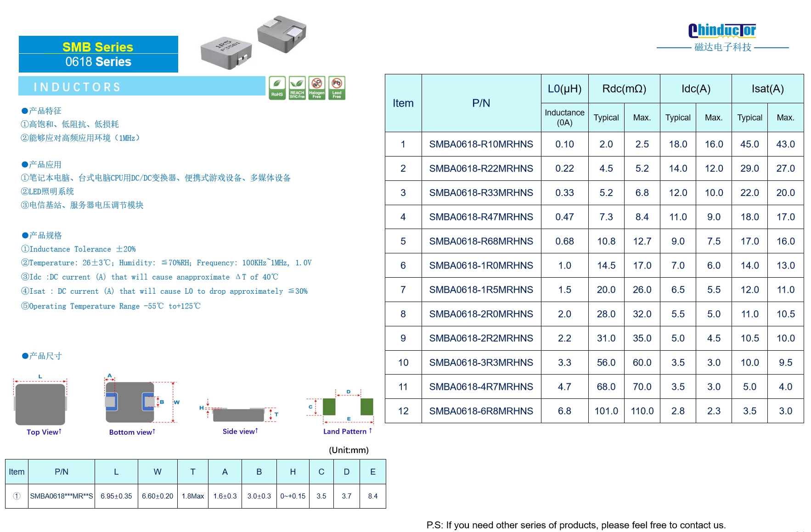The height and width of the screenshot is (532, 811).
Task: Click Idc typical value 18.0 in row 1
Action: (678, 144)
